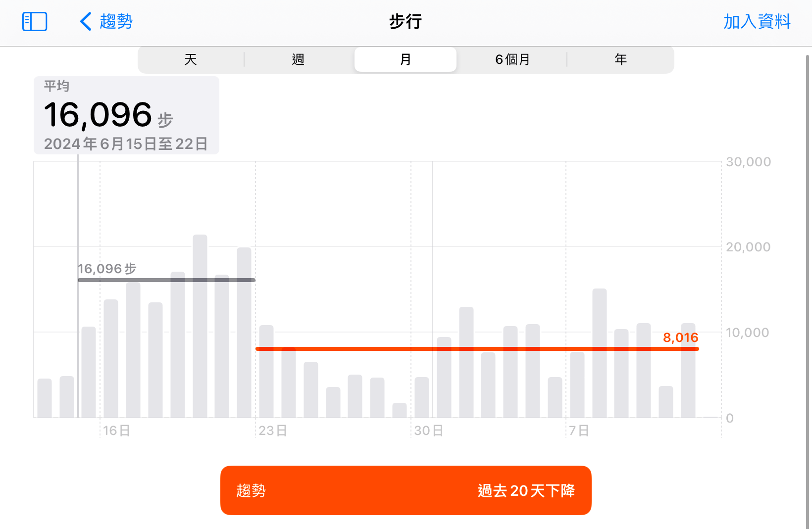Click the average 16,096 步 summary card
The image size is (812, 529).
pos(126,115)
